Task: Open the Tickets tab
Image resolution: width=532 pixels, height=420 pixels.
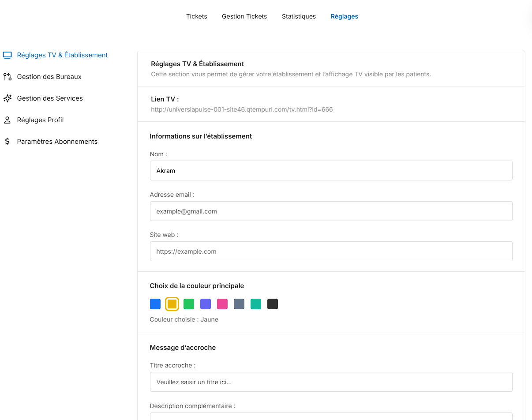Action: [x=196, y=16]
